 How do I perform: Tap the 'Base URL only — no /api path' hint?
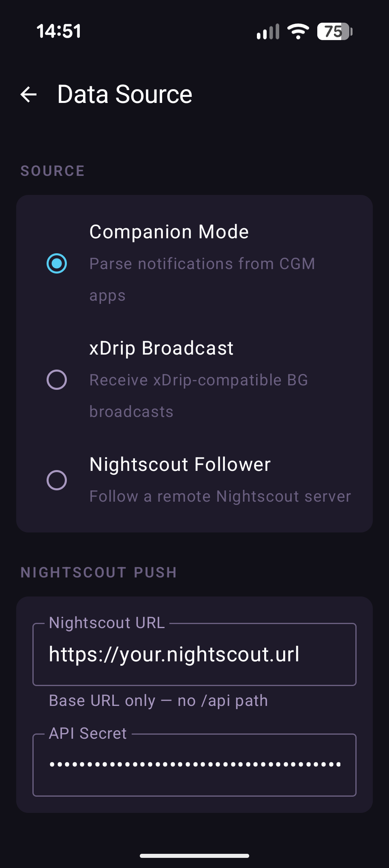pos(158,701)
